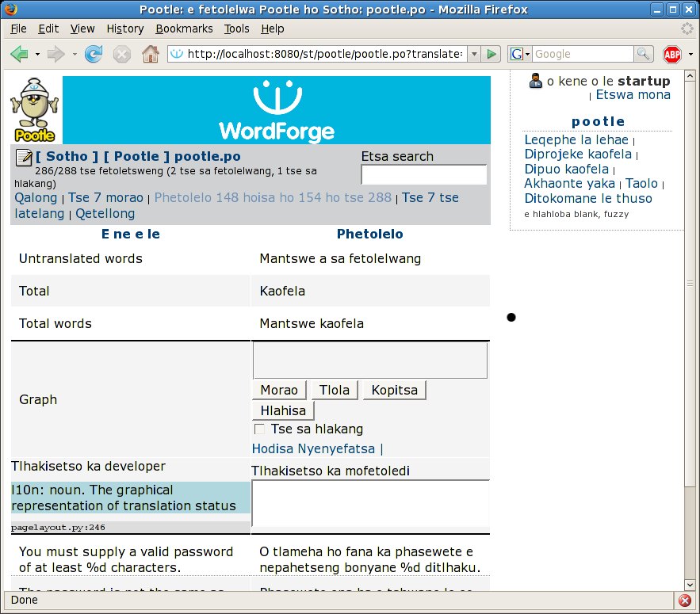Click the Pootle site icon in URL bar
Screen dimensions: 700x614
[178, 54]
